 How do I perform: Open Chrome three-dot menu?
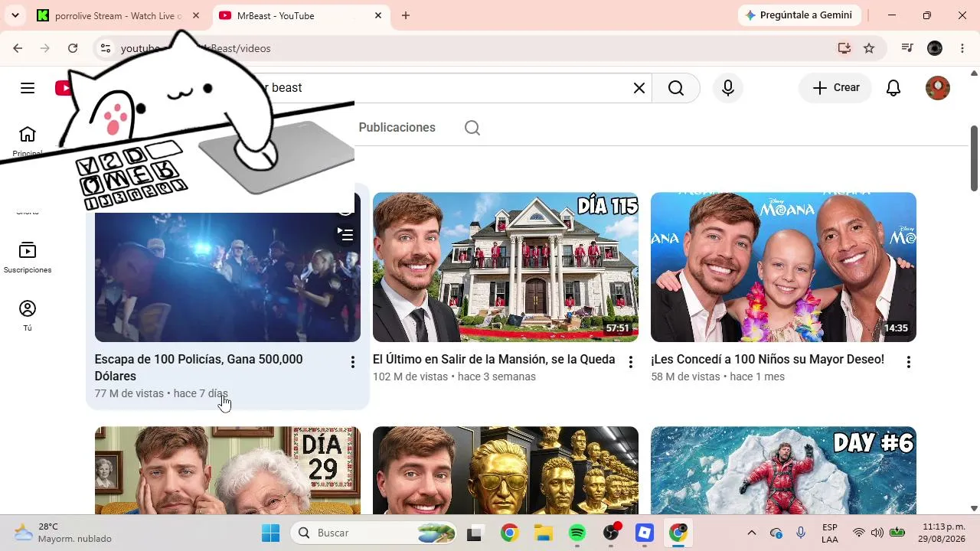click(962, 48)
